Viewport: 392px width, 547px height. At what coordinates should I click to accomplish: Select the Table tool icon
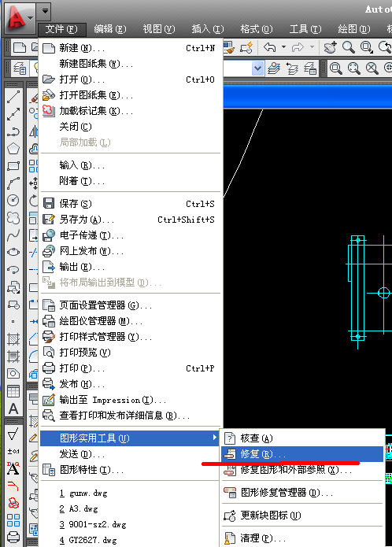click(x=13, y=390)
